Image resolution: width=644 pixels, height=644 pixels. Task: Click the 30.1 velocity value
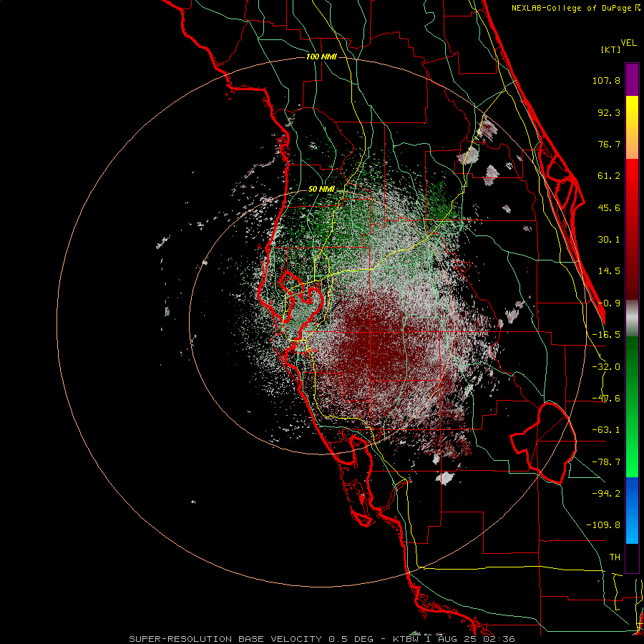coord(609,240)
